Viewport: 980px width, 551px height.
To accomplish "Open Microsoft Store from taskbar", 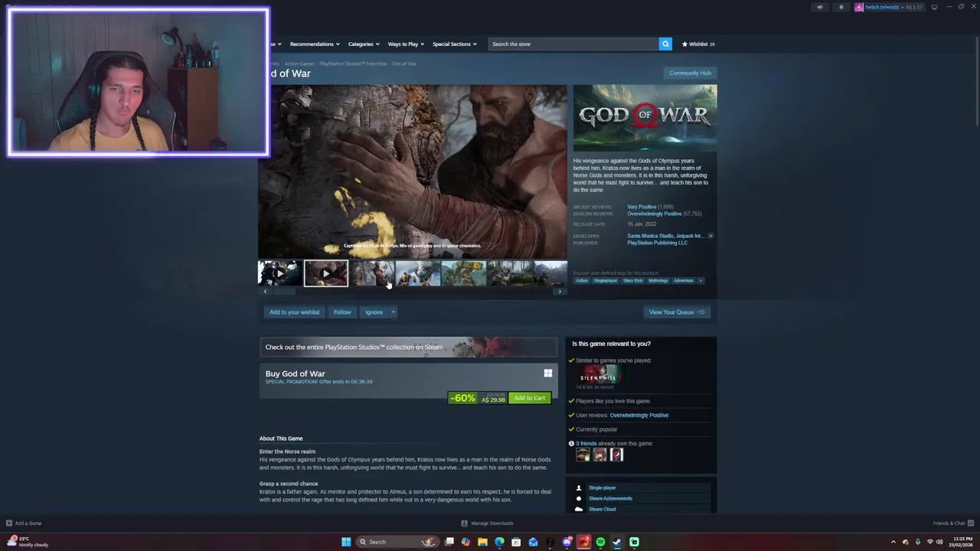I will click(x=516, y=542).
